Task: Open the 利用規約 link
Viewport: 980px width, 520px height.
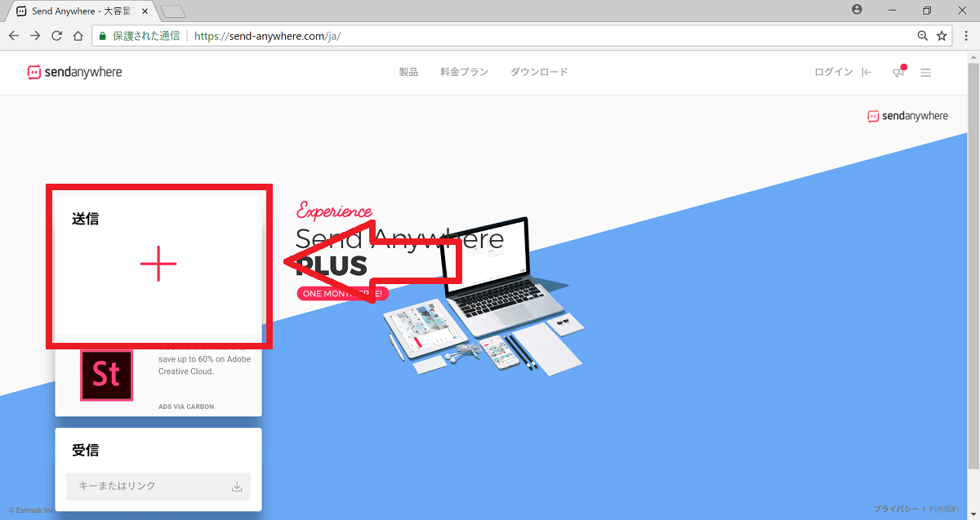Action: click(943, 509)
